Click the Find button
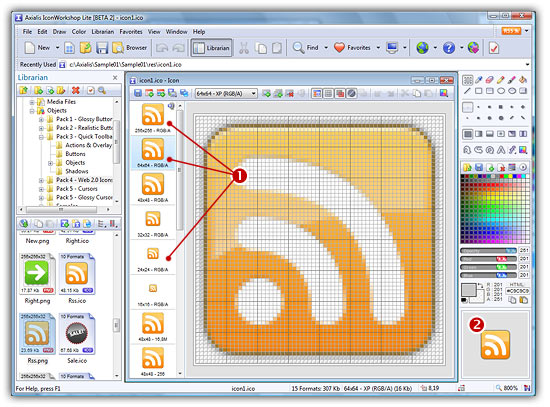550x407 pixels. coord(306,48)
